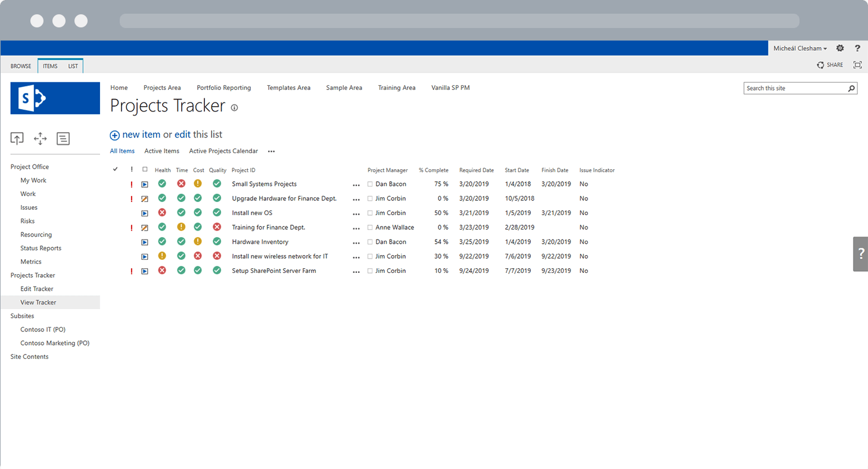
Task: Tick Jim Corbin checkbox in Install new OS row
Action: (370, 213)
